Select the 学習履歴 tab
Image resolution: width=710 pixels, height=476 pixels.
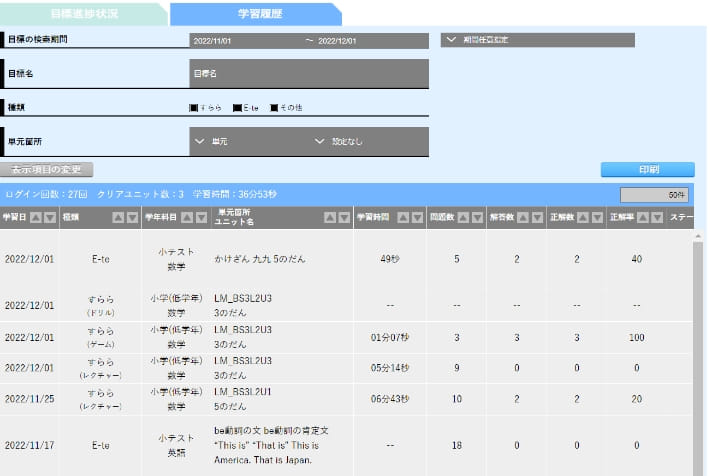(255, 14)
